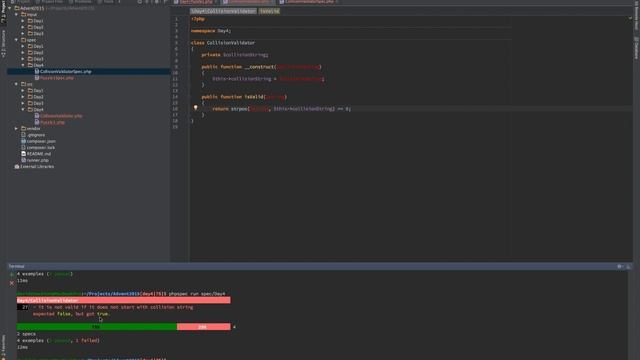Screen dimensions: 640x360
Task: Click Puzzle1.php file icon under src
Action: pyautogui.click(x=37, y=122)
